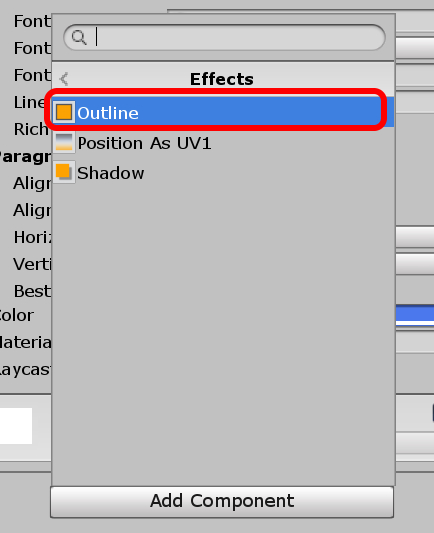Choose Position As UV1 from the list
434x533 pixels.
pos(223,142)
